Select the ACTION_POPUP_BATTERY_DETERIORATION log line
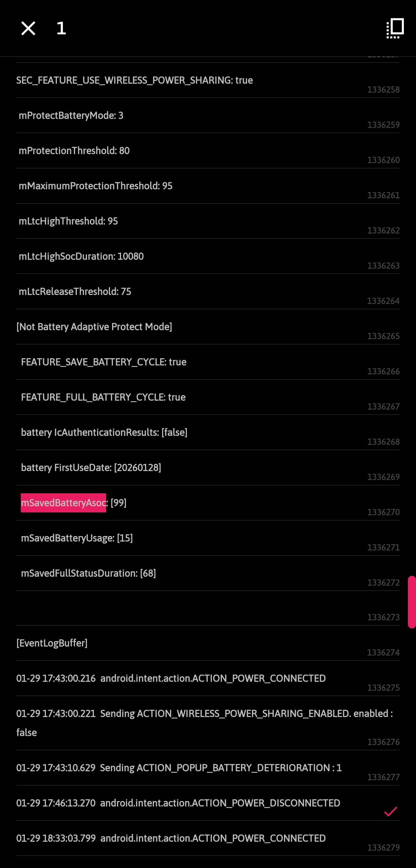This screenshot has height=868, width=416. pos(179,768)
